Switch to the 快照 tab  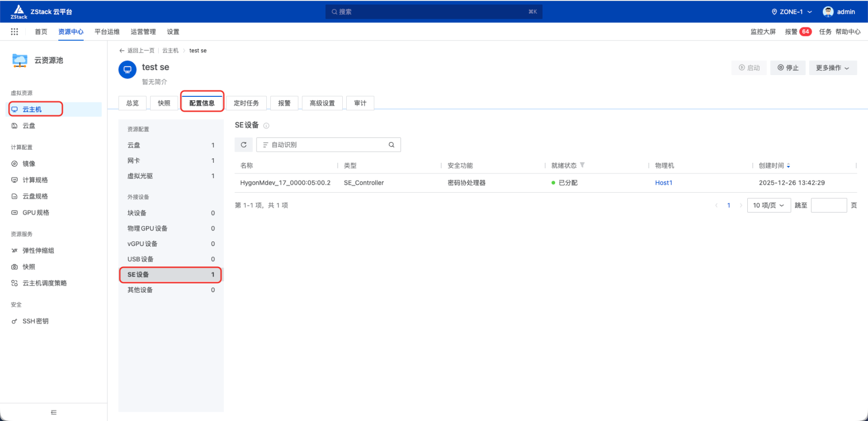tap(164, 103)
